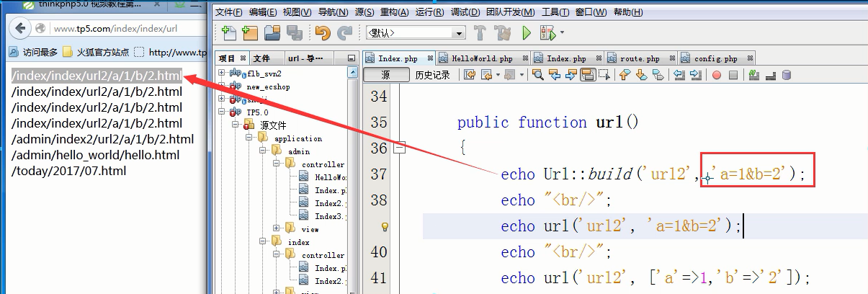Shift line right icon in editor toolbar

(x=695, y=74)
